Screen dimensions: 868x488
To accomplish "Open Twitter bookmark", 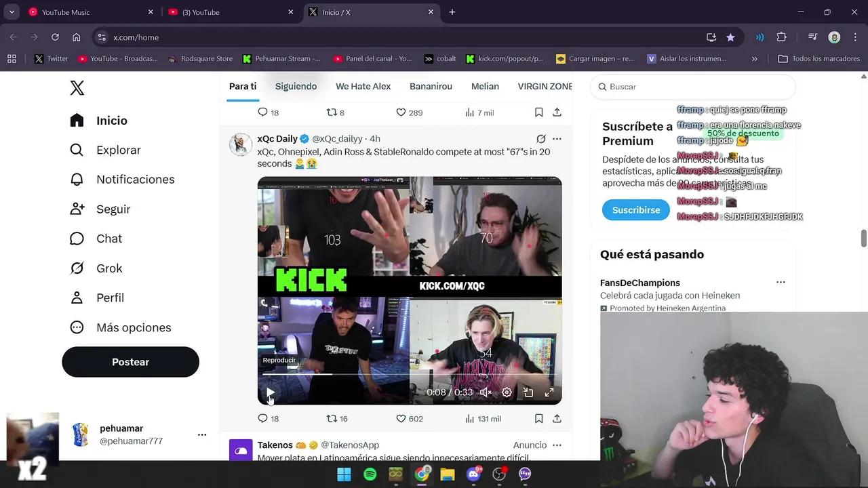I will pos(52,59).
